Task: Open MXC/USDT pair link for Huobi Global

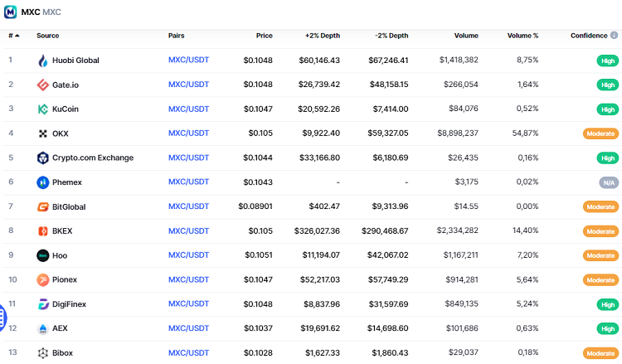Action: pyautogui.click(x=188, y=60)
